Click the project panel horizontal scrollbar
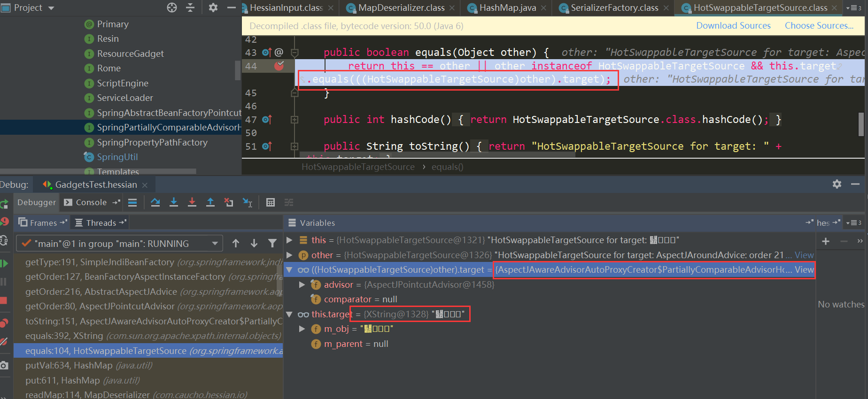 98,171
